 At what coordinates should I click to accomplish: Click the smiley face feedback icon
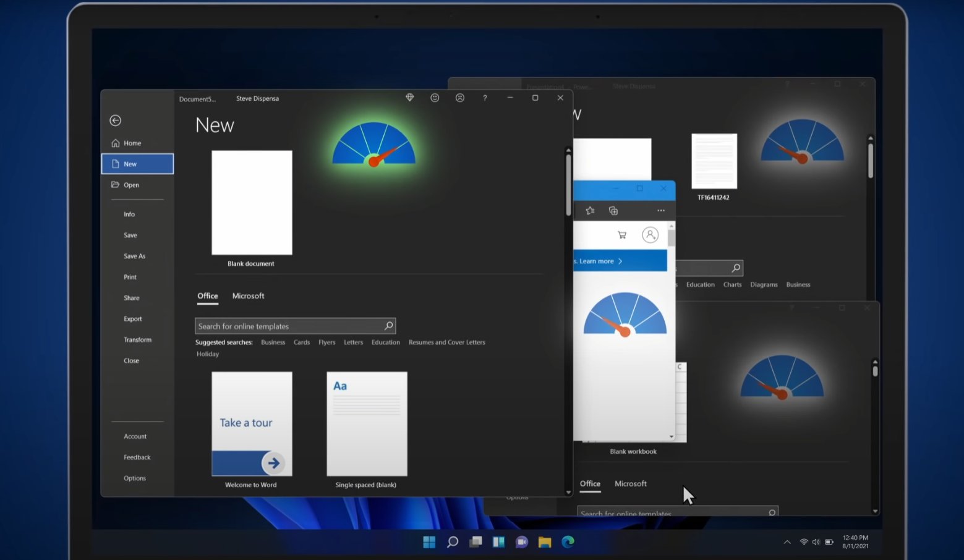tap(435, 98)
